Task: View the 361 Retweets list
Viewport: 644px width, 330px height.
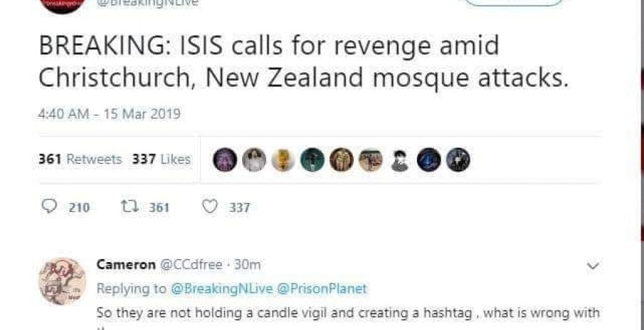Action: click(80, 160)
